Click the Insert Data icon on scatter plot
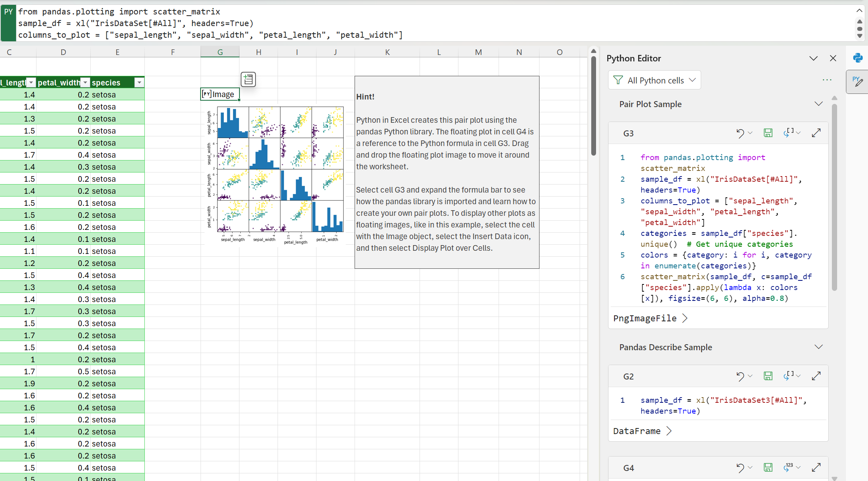The height and width of the screenshot is (481, 868). [248, 79]
